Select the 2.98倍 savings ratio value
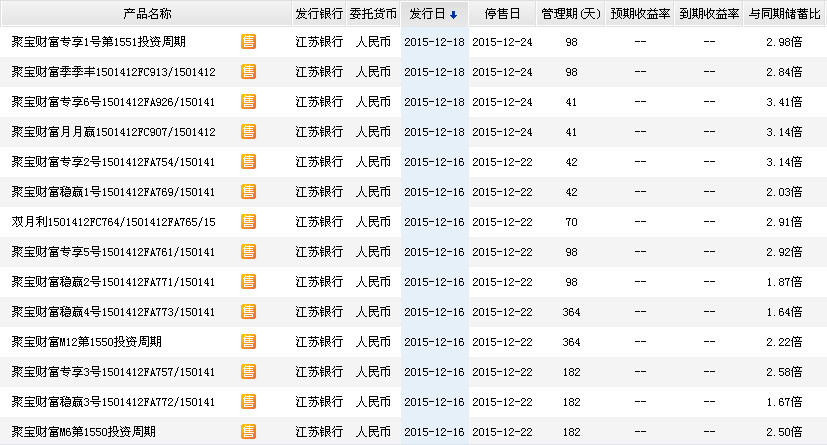 click(784, 42)
